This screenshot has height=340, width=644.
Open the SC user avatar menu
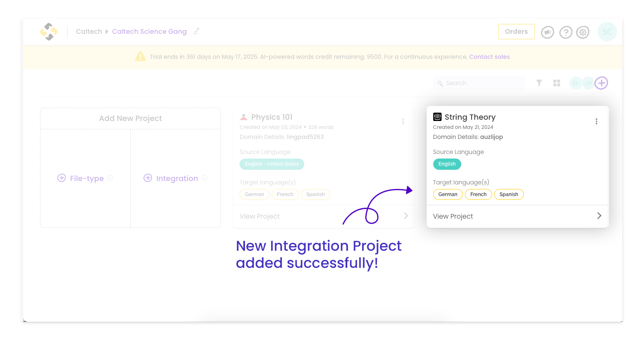pos(607,32)
